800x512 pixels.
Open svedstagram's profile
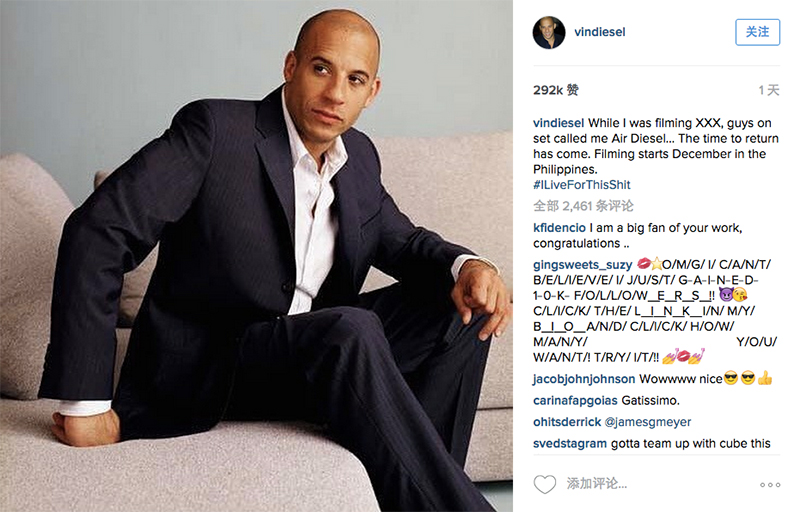point(570,444)
